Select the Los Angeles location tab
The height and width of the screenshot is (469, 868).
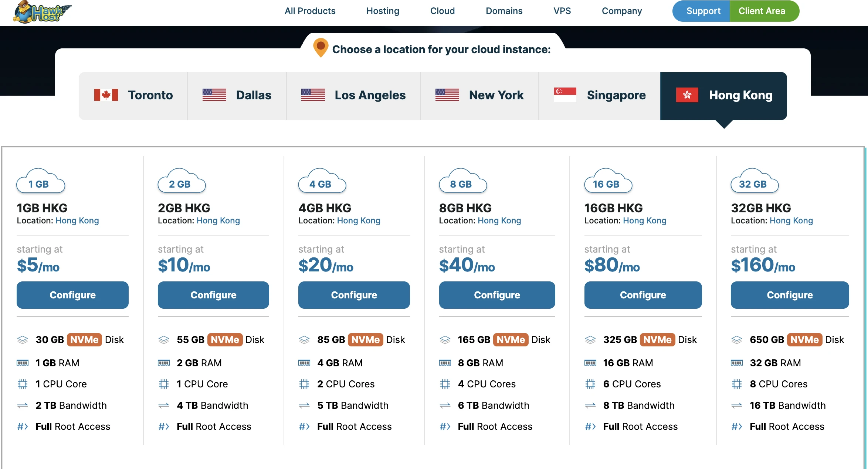click(x=353, y=96)
